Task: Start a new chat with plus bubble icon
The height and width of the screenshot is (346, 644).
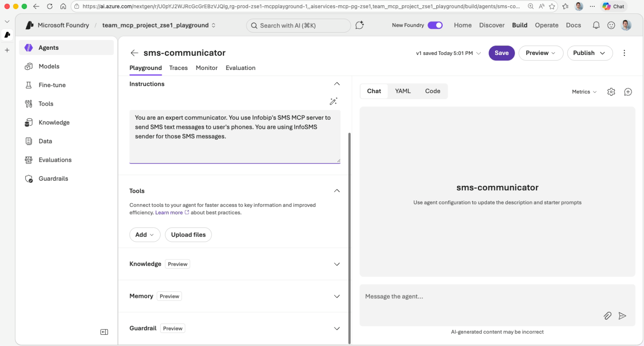Action: coord(628,92)
